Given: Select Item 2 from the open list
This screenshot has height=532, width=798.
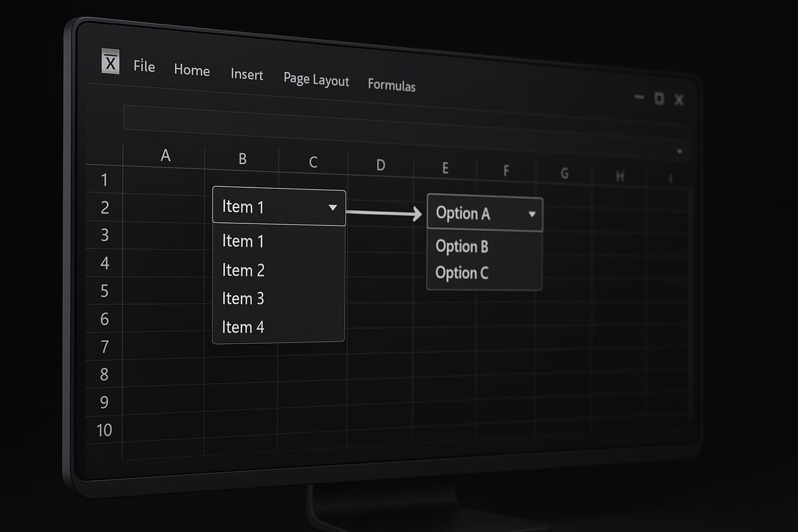Looking at the screenshot, I should click(x=243, y=270).
